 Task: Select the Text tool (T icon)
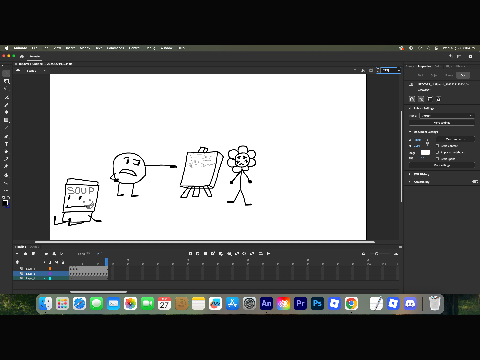[x=6, y=144]
